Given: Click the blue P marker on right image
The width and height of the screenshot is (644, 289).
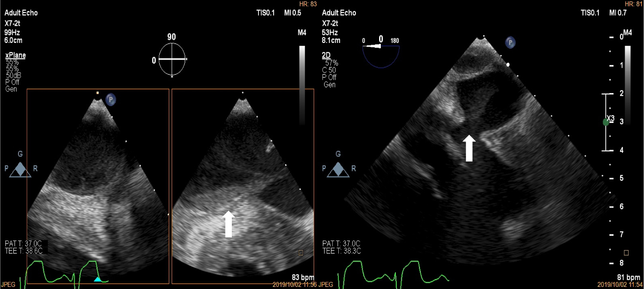Looking at the screenshot, I should click(x=510, y=42).
